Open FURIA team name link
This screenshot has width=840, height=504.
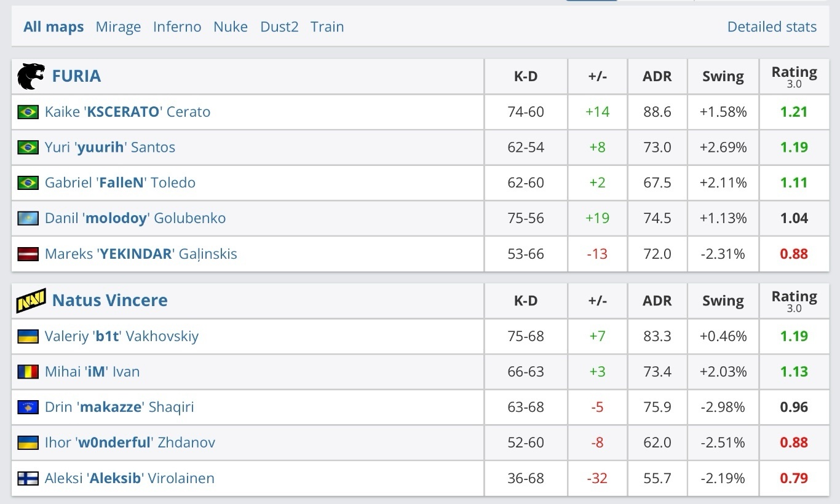coord(76,76)
